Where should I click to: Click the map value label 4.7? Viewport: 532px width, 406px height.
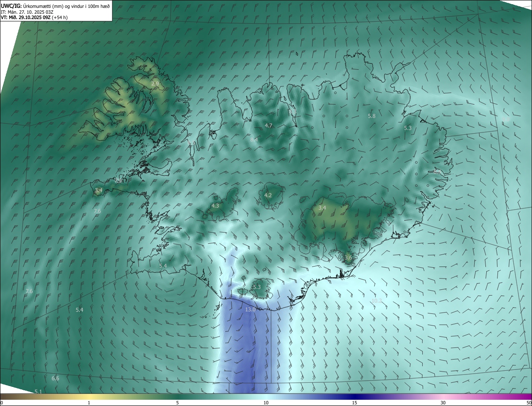268,125
